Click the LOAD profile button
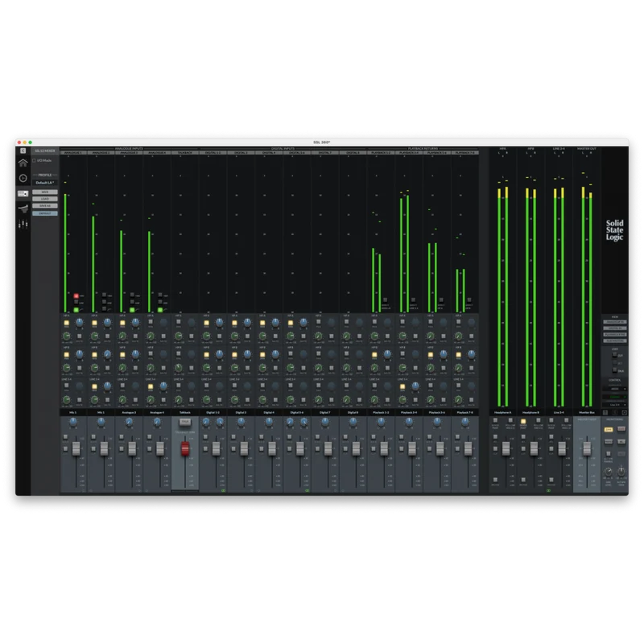The image size is (644, 644). tap(45, 199)
